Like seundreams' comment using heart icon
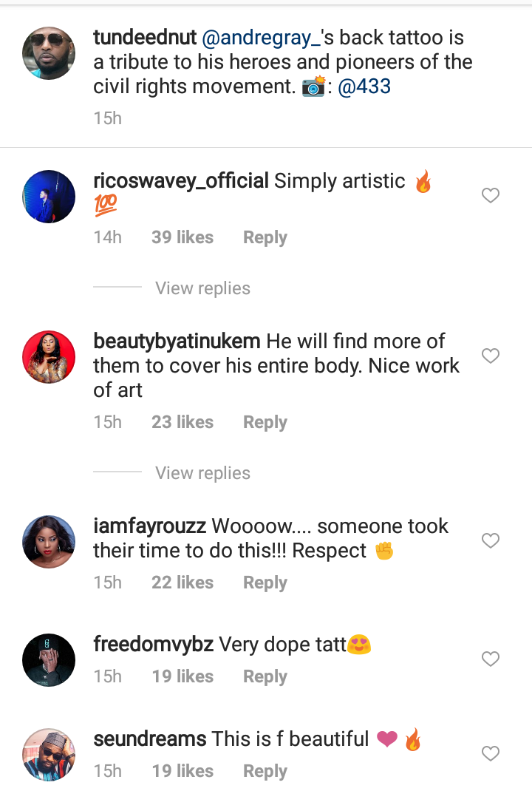Screen dimensions: 532x791 (491, 754)
